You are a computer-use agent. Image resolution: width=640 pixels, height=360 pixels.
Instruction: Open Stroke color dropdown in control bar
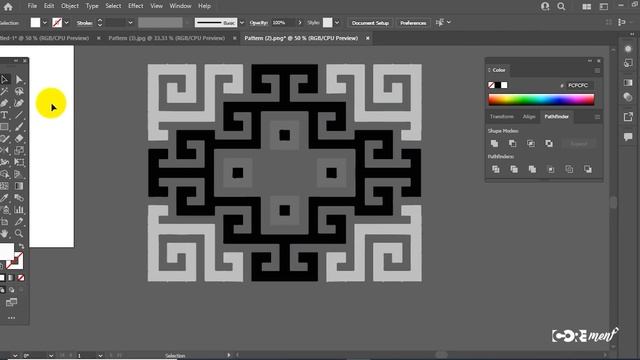click(x=67, y=23)
